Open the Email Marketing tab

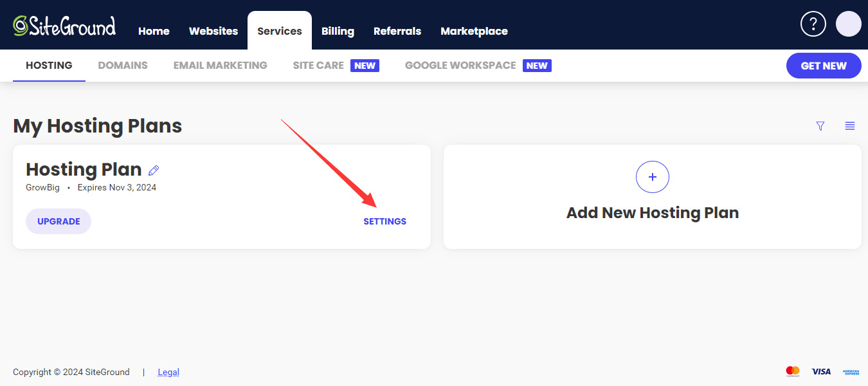(x=220, y=66)
